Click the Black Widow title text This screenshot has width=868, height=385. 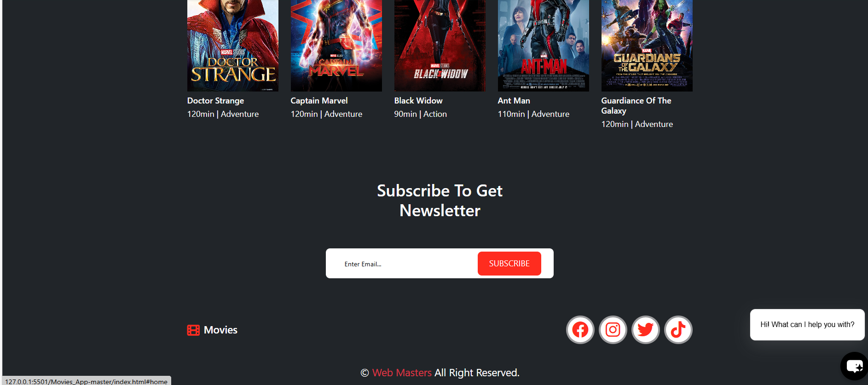(418, 101)
